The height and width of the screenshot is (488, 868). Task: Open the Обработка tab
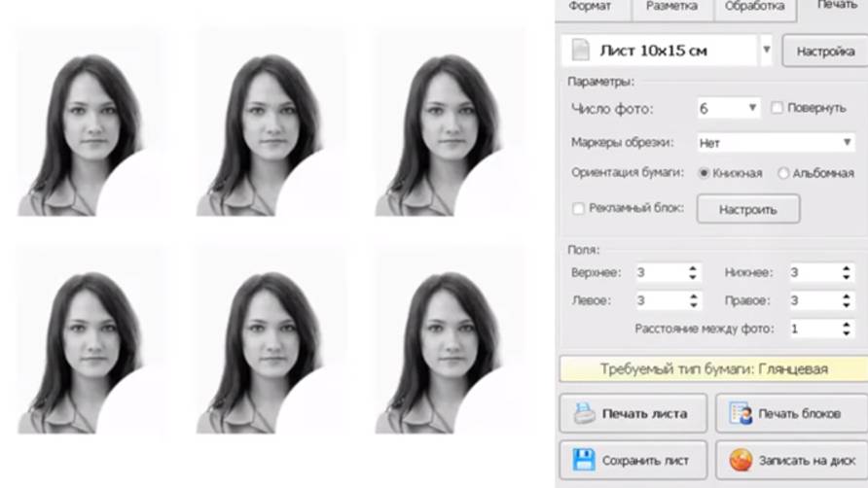click(x=754, y=8)
